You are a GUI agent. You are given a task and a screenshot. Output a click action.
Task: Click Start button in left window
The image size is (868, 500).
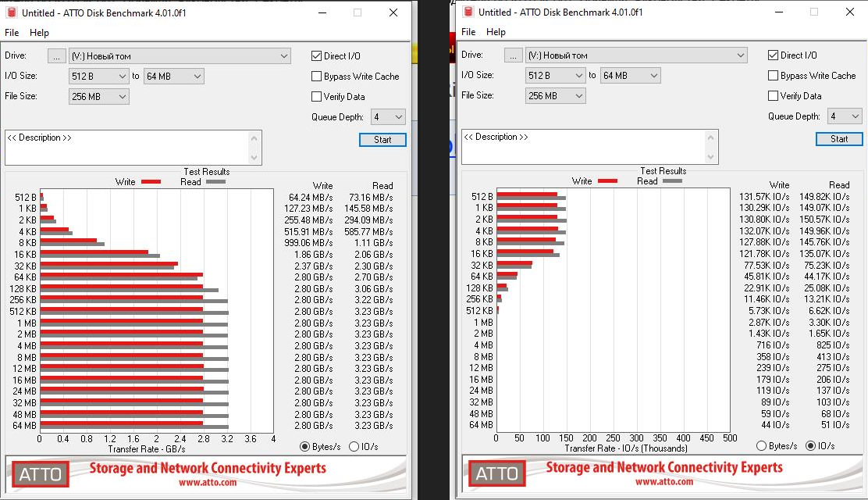(382, 140)
